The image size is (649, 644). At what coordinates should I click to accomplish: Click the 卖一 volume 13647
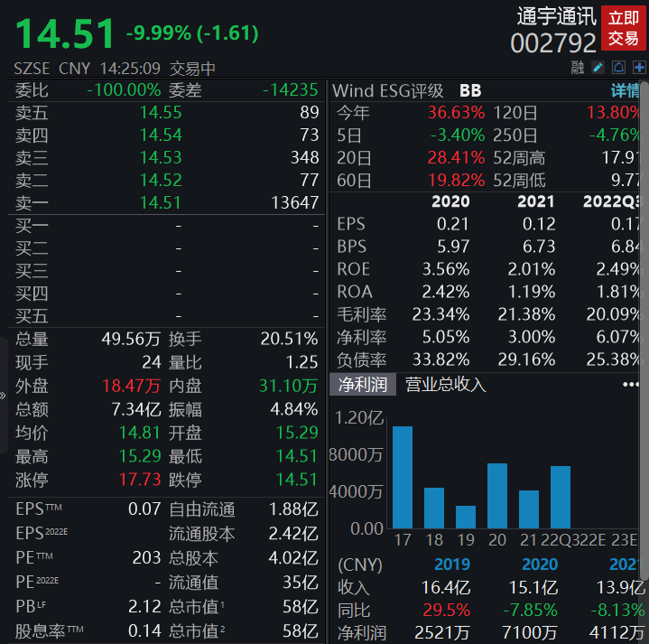[294, 203]
